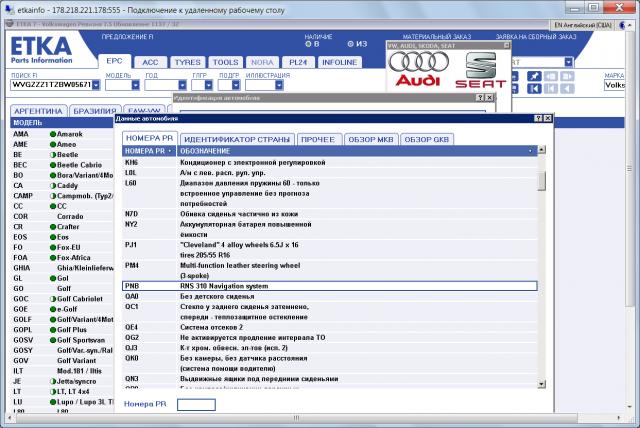640x428 pixels.
Task: Open the PL24 tab
Action: (x=298, y=62)
